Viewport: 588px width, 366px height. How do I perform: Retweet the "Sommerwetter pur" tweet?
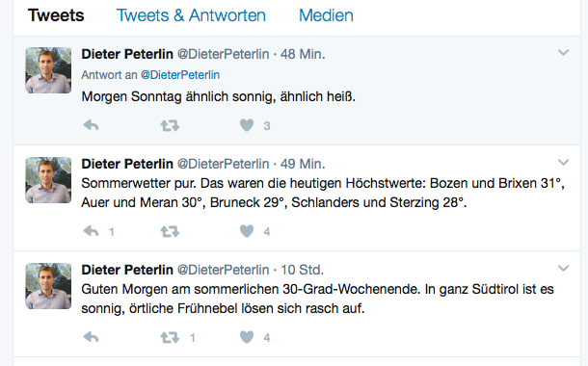tap(170, 231)
